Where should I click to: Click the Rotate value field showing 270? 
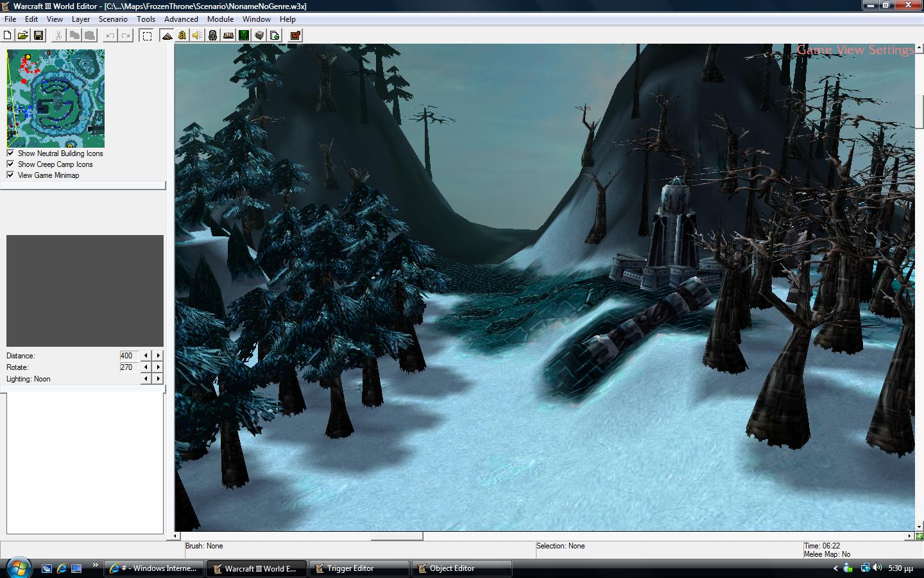[128, 367]
